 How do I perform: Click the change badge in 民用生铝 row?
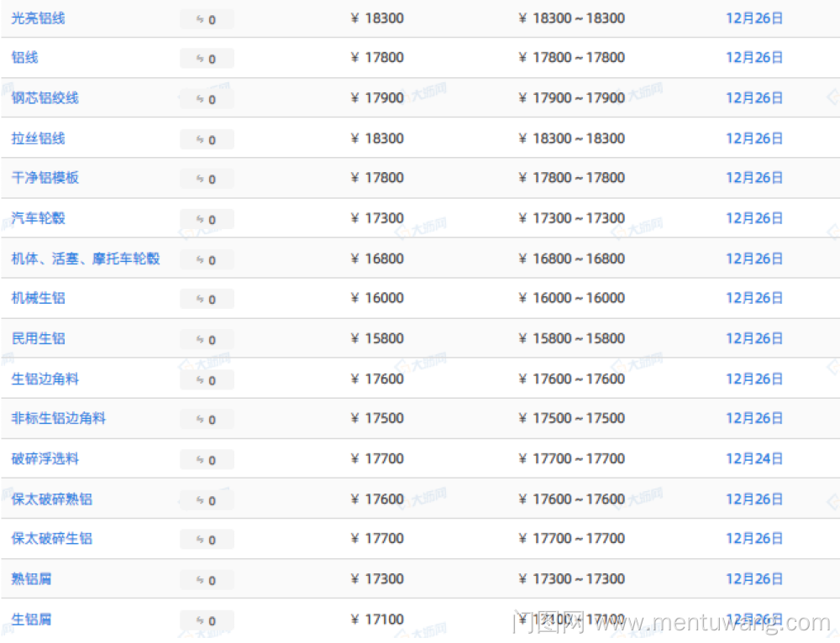click(207, 339)
